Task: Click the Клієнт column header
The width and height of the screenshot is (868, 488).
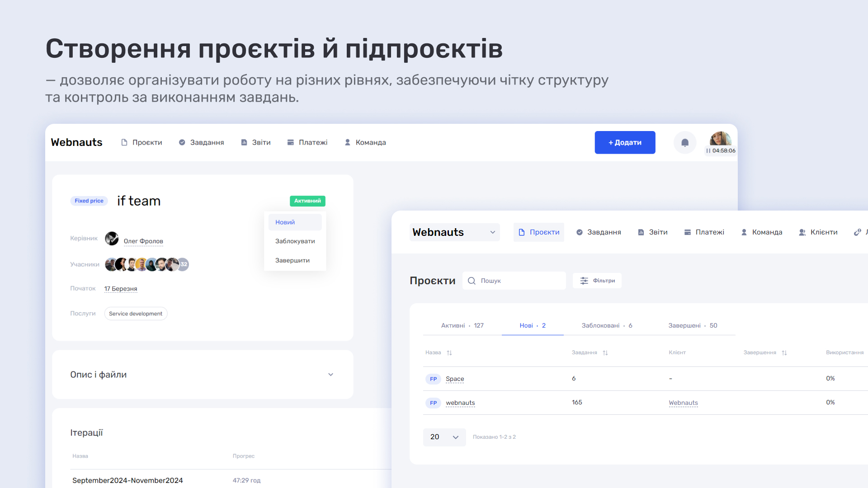Action: pos(677,352)
